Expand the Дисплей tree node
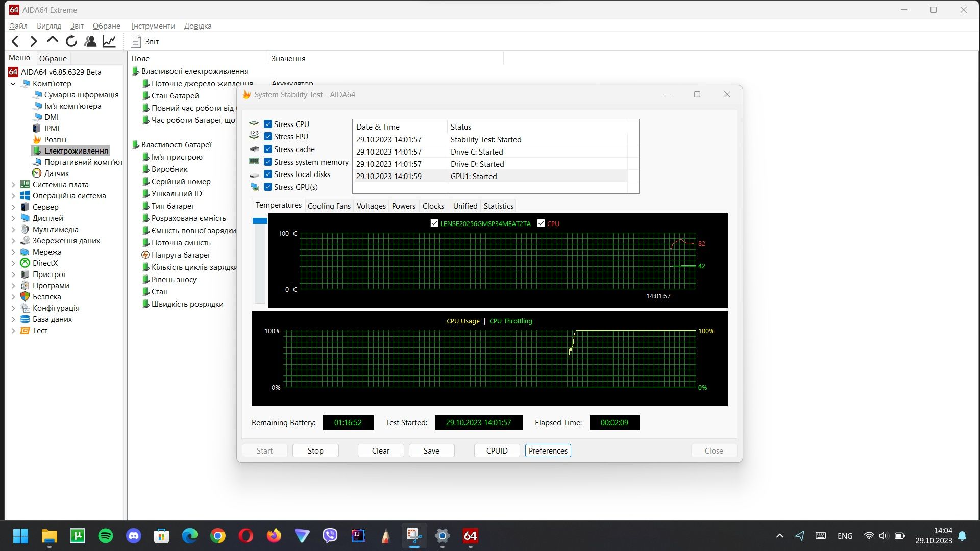980x551 pixels. [x=13, y=218]
